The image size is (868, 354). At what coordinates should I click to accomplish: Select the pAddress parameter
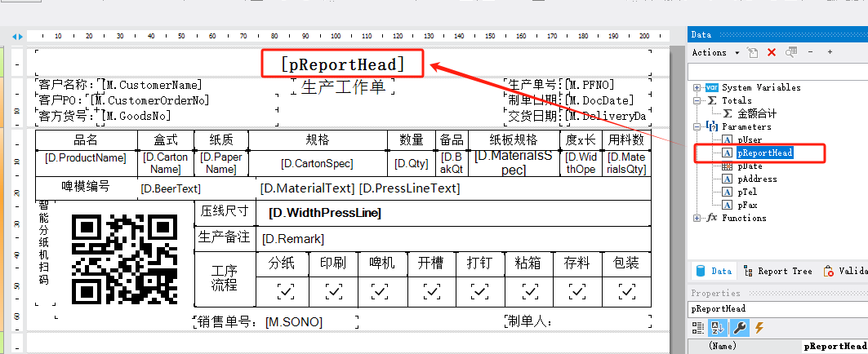(x=757, y=179)
